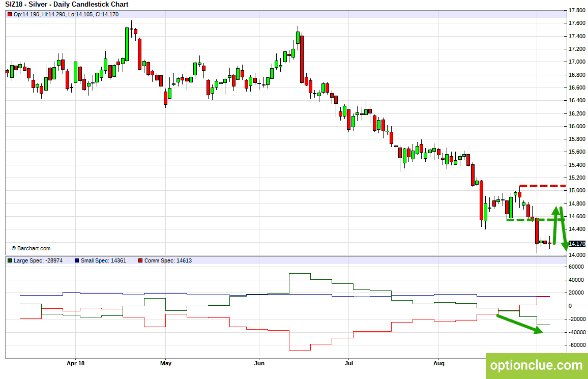Click the blue Small Spec legend square
This screenshot has width=588, height=379.
[77, 260]
